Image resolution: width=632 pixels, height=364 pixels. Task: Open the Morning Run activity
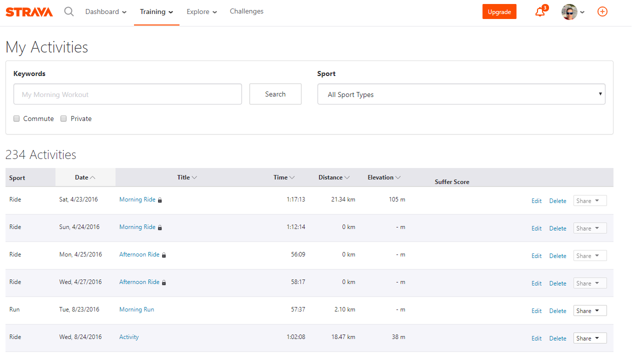point(136,309)
